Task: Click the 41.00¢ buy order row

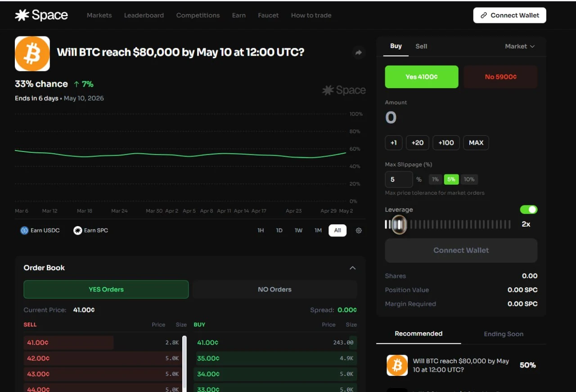Action: point(275,343)
